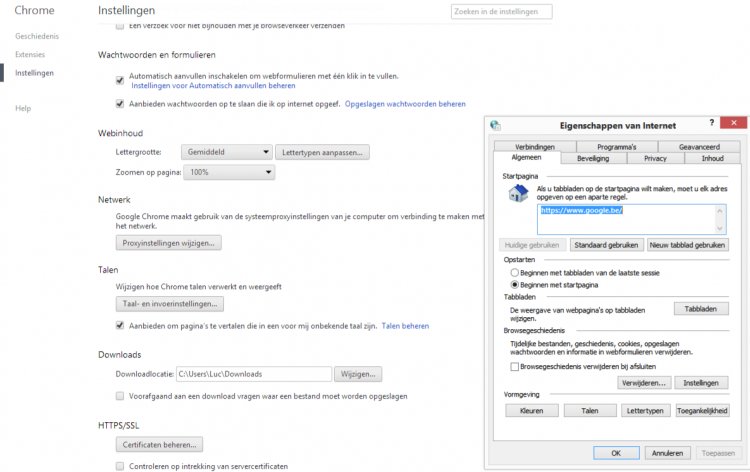Click the Proxyinstellingen wijzigen button

coord(168,243)
